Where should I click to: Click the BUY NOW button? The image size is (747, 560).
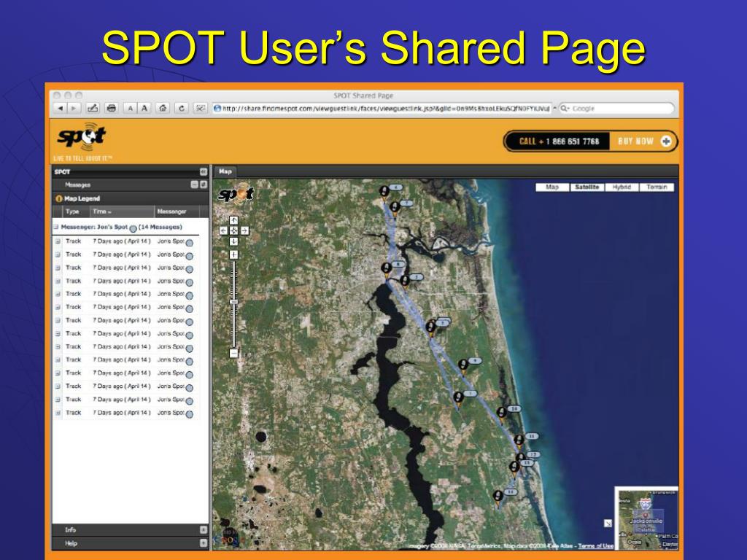tap(635, 141)
